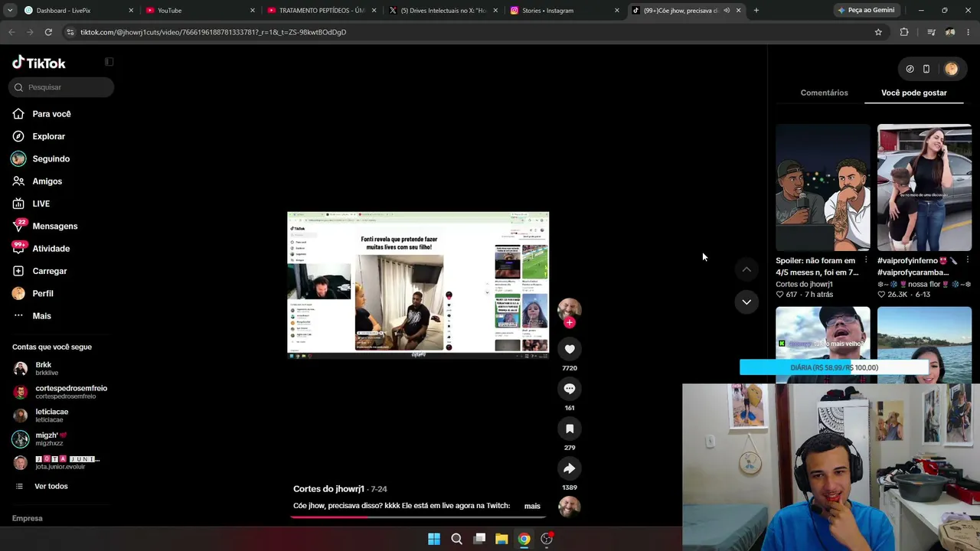Image resolution: width=980 pixels, height=551 pixels.
Task: Switch to the YouTube browser tab
Action: point(199,11)
